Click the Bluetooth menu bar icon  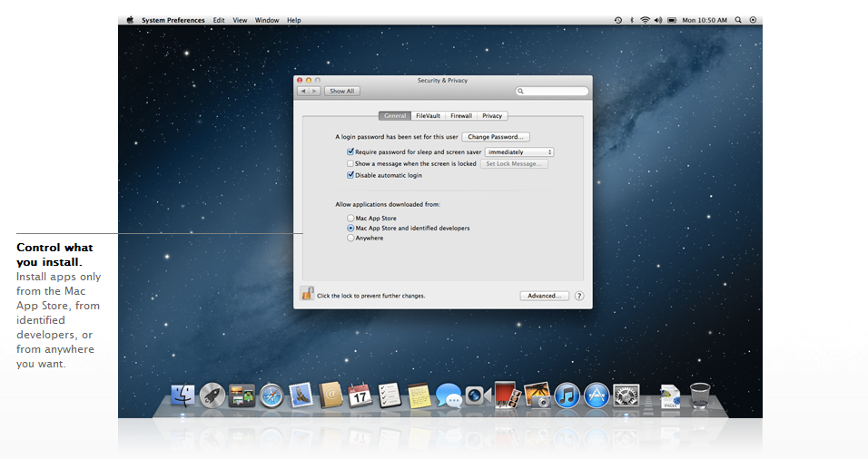click(632, 20)
